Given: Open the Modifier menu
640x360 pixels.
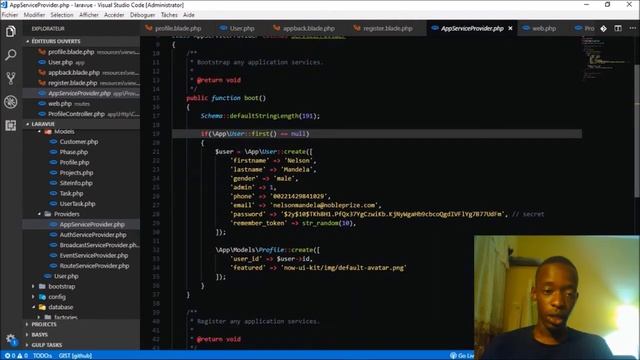Looking at the screenshot, I should tap(34, 15).
